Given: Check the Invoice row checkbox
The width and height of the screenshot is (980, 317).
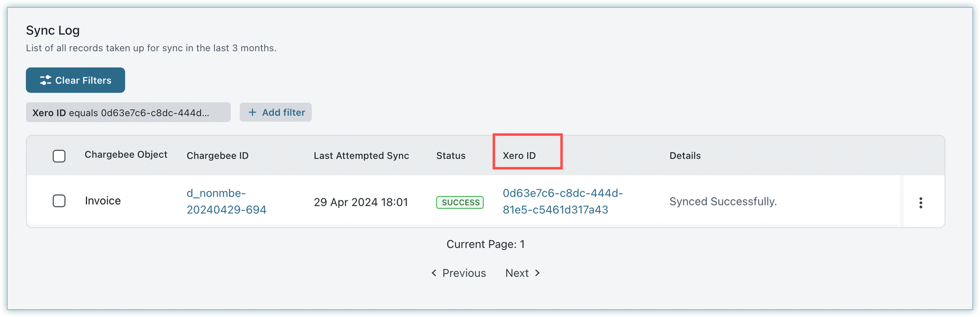Looking at the screenshot, I should pos(59,201).
